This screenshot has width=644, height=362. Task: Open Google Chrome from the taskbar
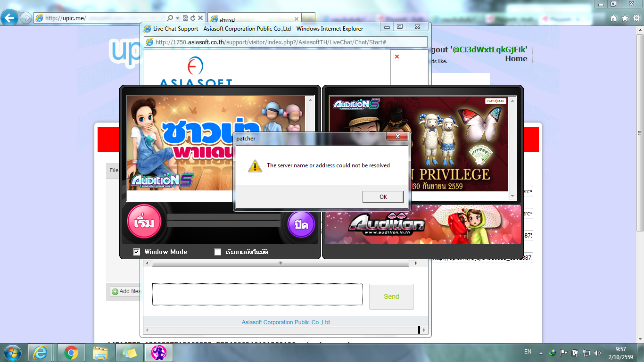[x=71, y=353]
